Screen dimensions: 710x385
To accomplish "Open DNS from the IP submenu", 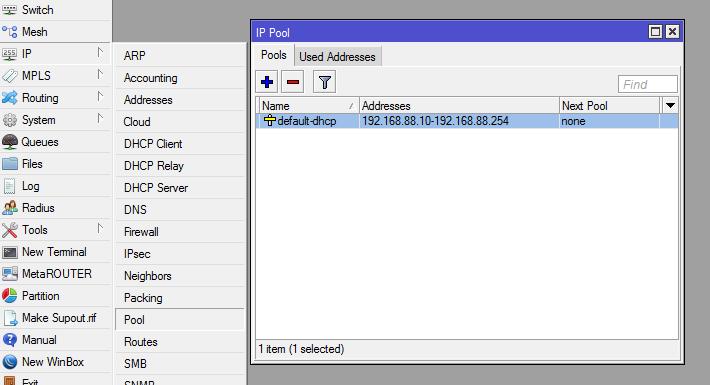I will point(180,210).
